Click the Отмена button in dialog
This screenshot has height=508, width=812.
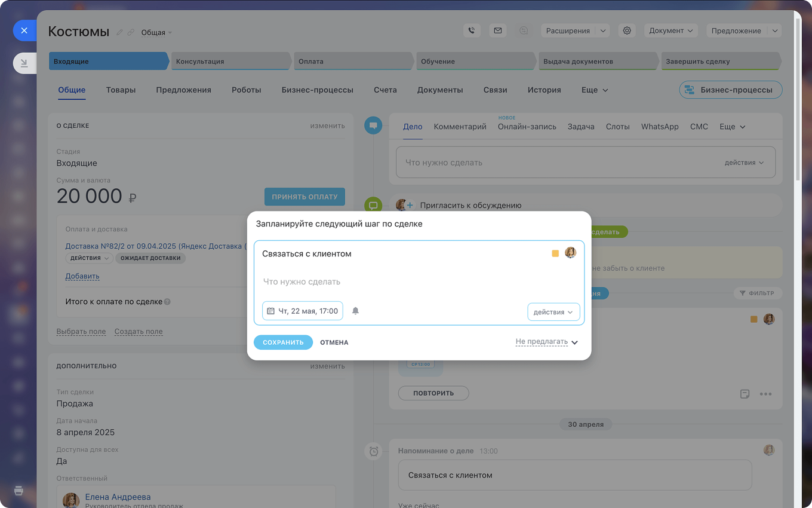coord(334,342)
